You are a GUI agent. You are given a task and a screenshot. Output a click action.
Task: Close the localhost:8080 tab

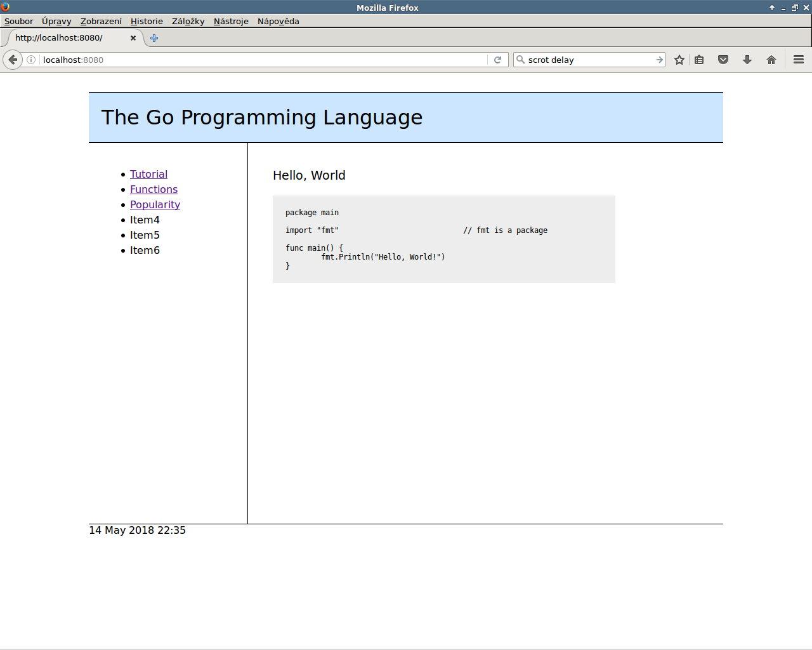coord(133,38)
